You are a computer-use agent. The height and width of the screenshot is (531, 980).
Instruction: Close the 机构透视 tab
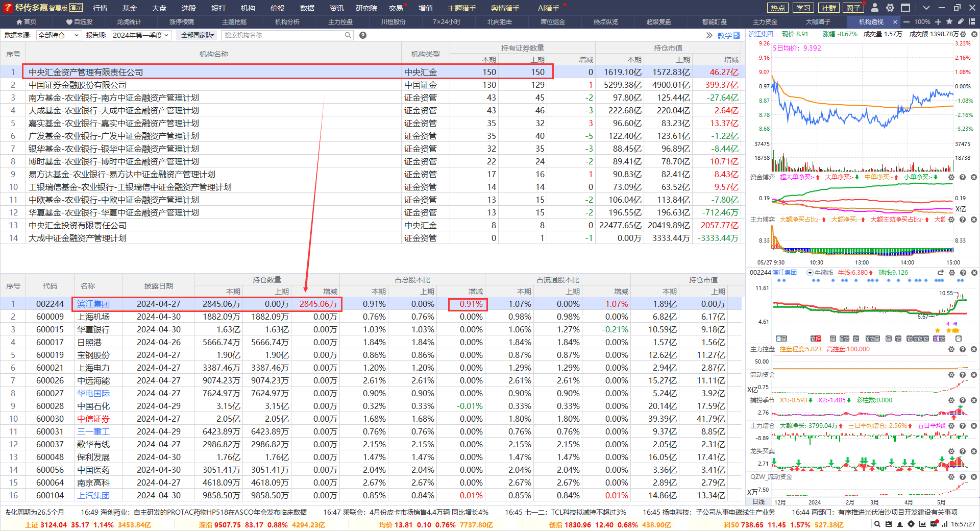click(895, 22)
